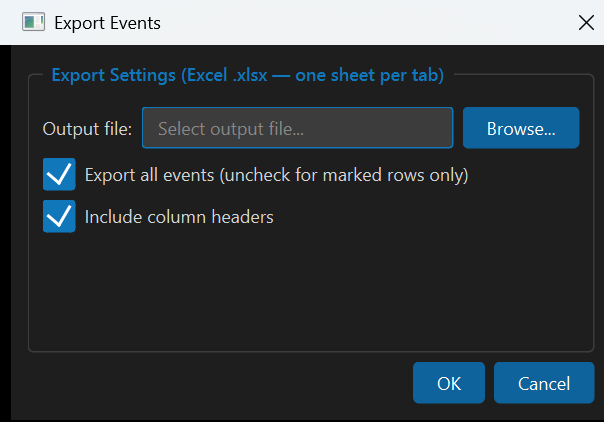Click the Include column headers label text
Viewport: 604px width, 422px height.
(179, 217)
